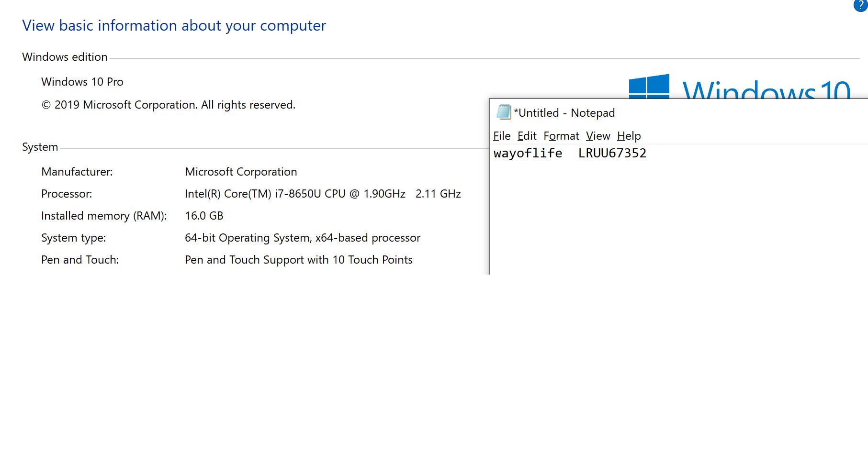Open the Format menu in Notepad
The height and width of the screenshot is (465, 868).
pos(561,136)
